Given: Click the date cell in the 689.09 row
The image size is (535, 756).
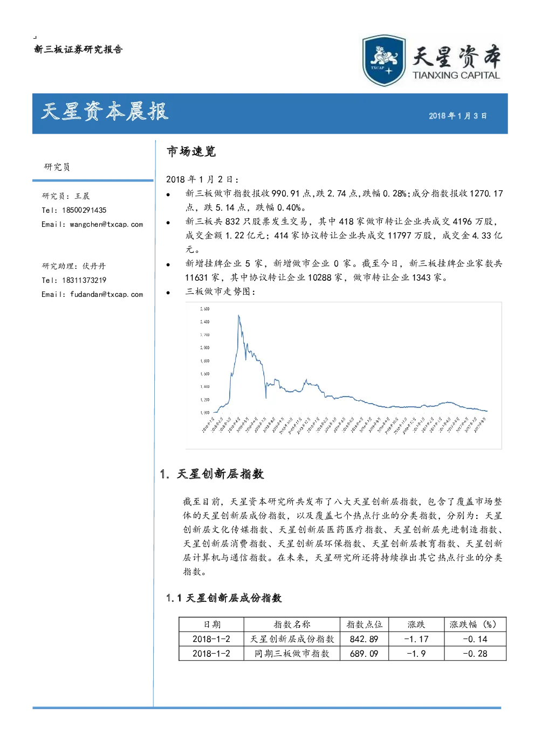Looking at the screenshot, I should (211, 654).
